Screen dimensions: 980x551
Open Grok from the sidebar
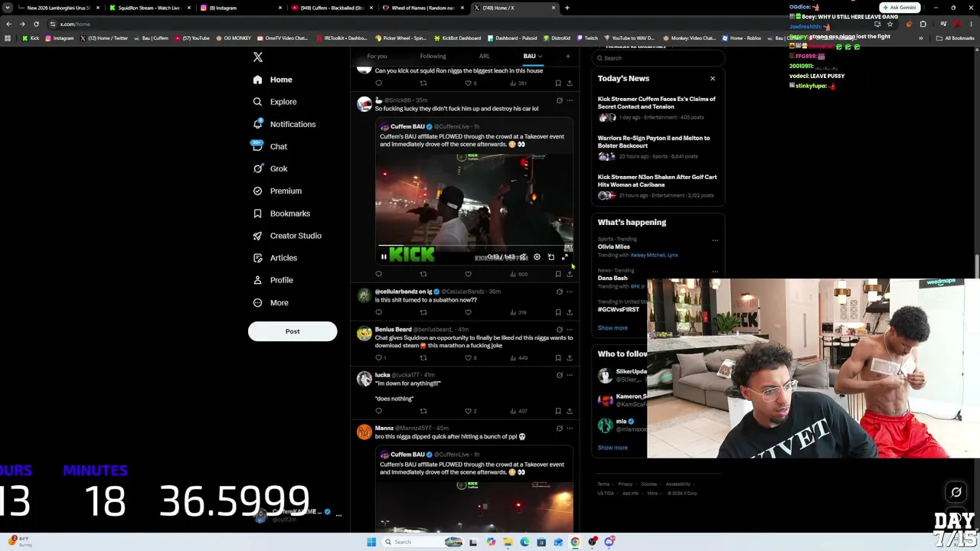(x=270, y=168)
